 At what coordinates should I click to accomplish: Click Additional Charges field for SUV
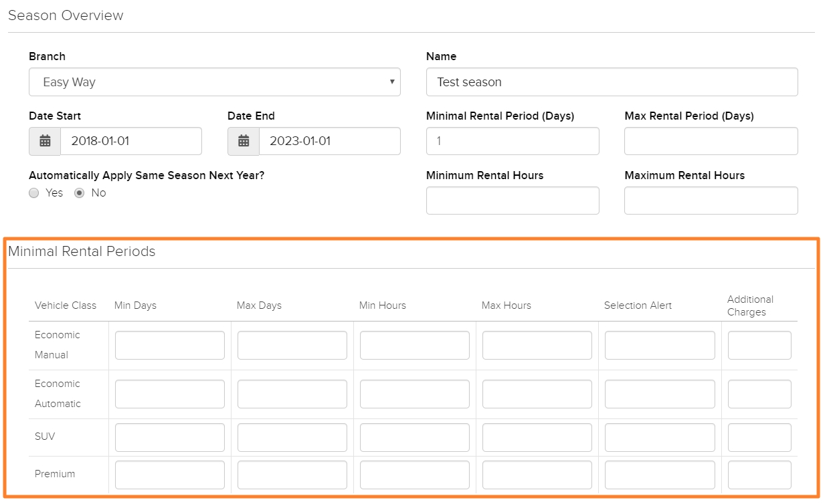click(759, 438)
